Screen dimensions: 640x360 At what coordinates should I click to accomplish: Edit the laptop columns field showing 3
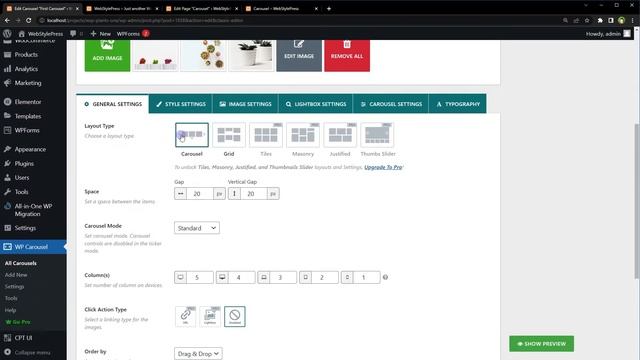click(283, 277)
